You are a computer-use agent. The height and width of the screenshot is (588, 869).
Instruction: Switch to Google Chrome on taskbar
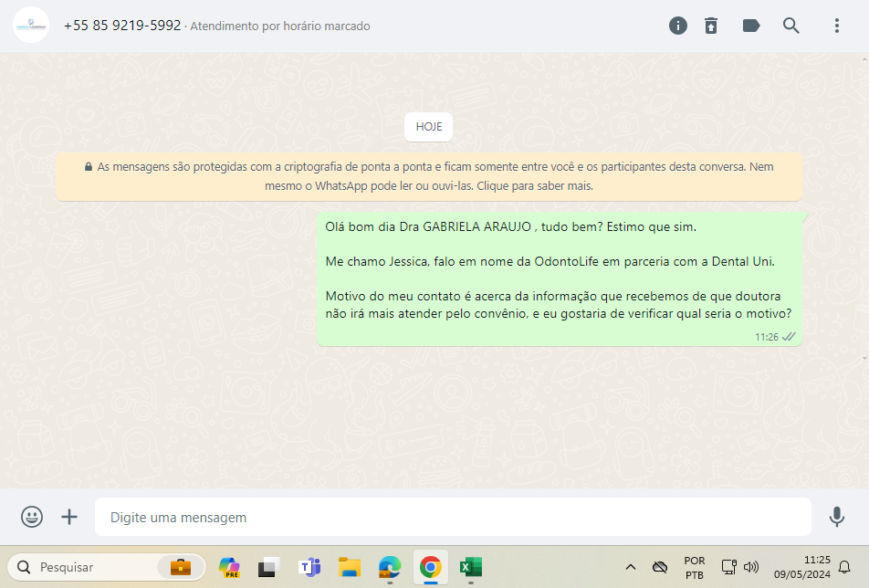(x=431, y=567)
